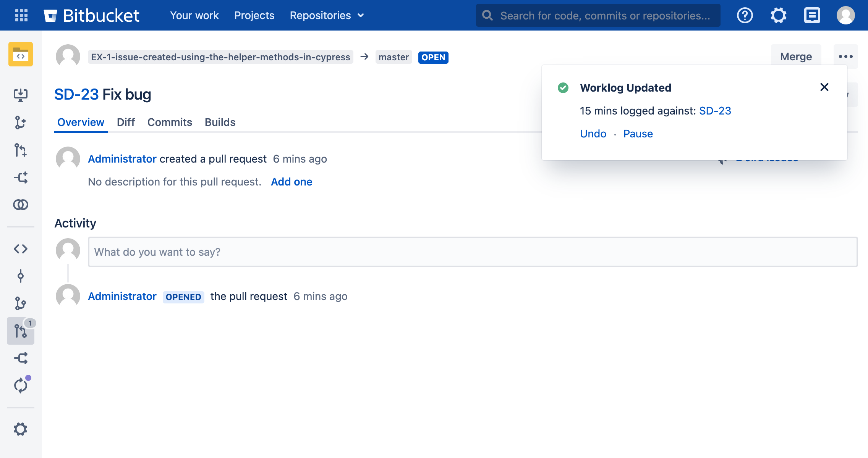Open repository settings gear in sidebar

pos(21,429)
